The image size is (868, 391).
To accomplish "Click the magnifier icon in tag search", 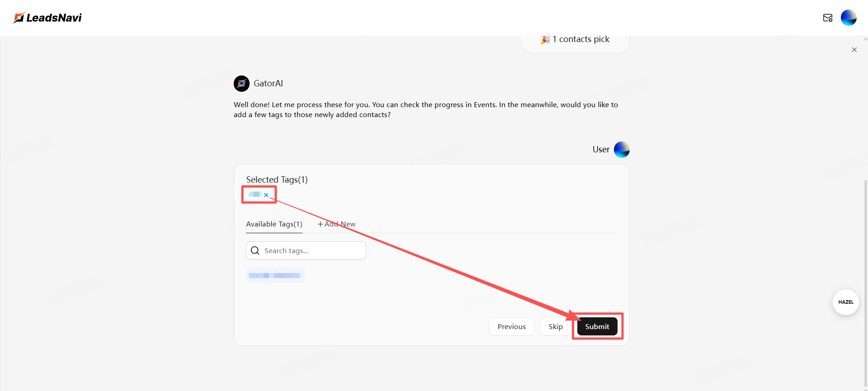I will [x=255, y=250].
